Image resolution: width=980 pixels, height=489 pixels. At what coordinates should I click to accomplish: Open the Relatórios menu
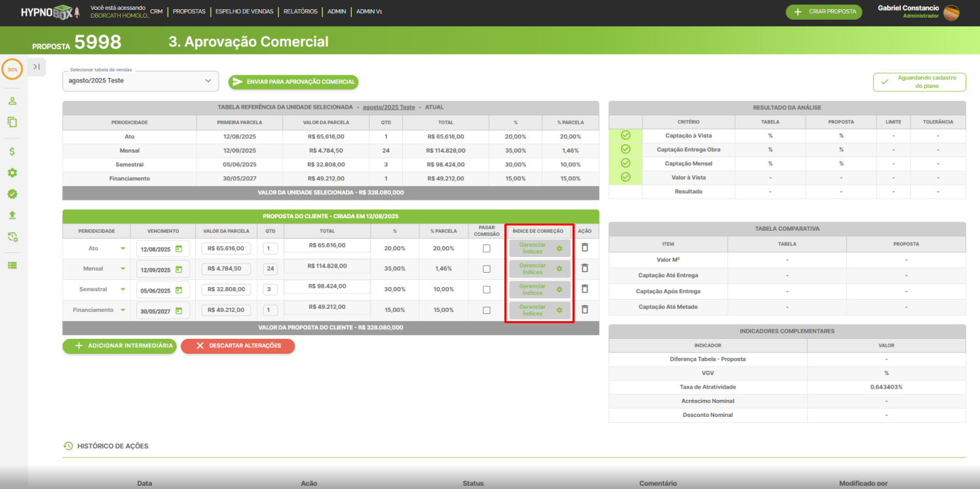[301, 12]
